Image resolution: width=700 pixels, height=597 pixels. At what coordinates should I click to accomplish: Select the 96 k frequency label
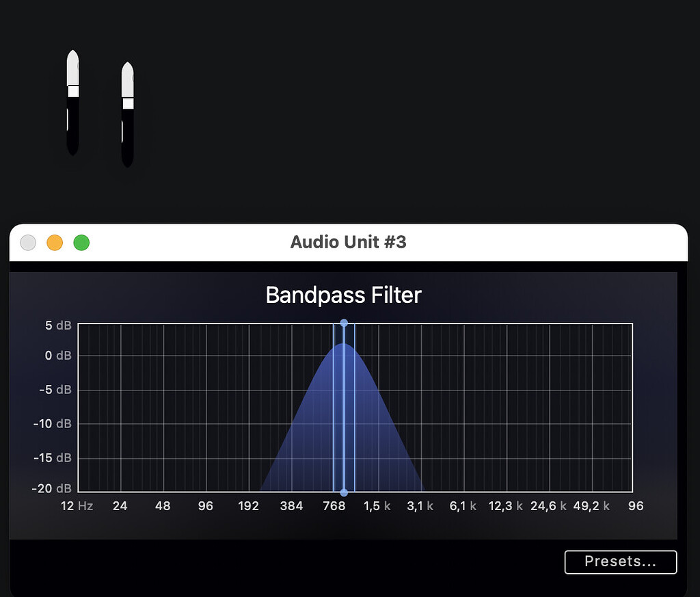[635, 506]
